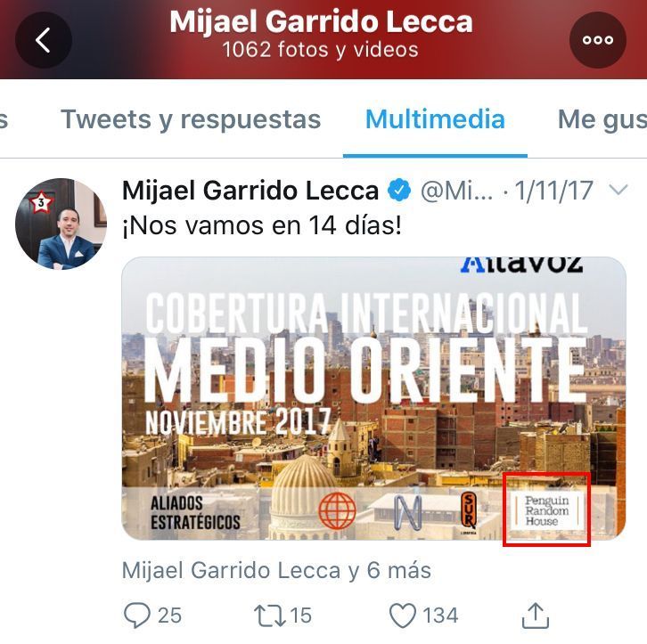Reply to the tweet with 25 comments

(152, 615)
